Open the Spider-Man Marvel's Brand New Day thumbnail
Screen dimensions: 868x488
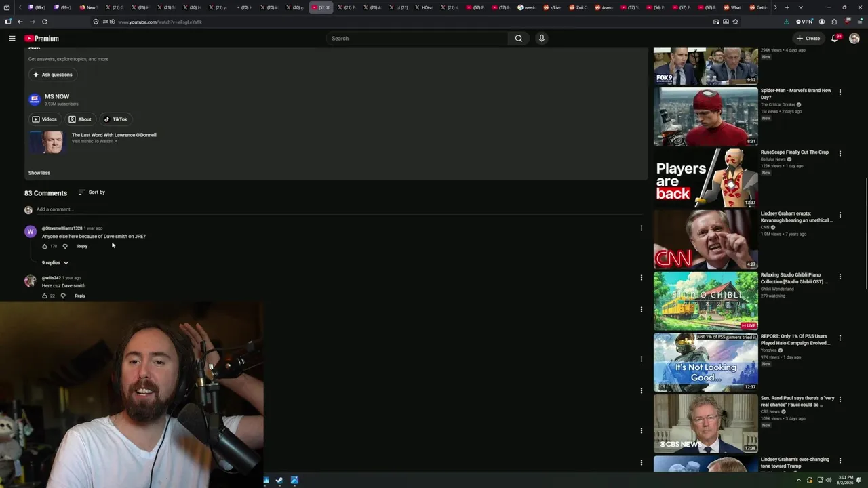705,117
